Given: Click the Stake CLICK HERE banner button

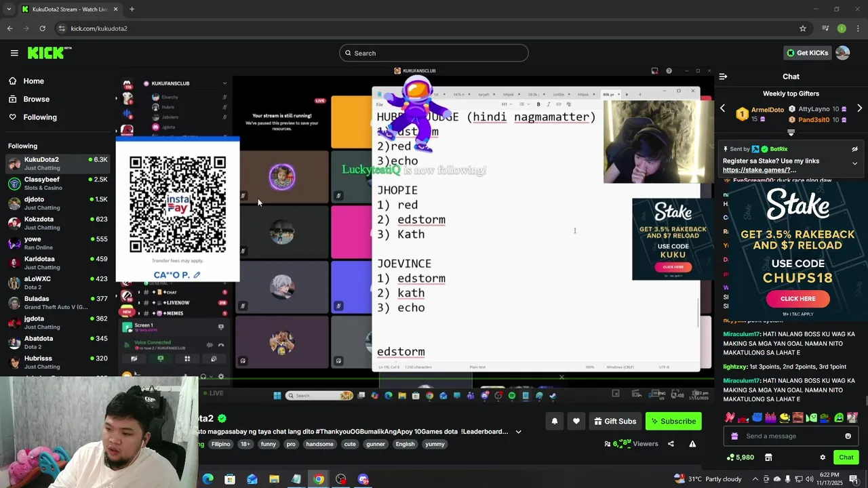Looking at the screenshot, I should (x=797, y=299).
